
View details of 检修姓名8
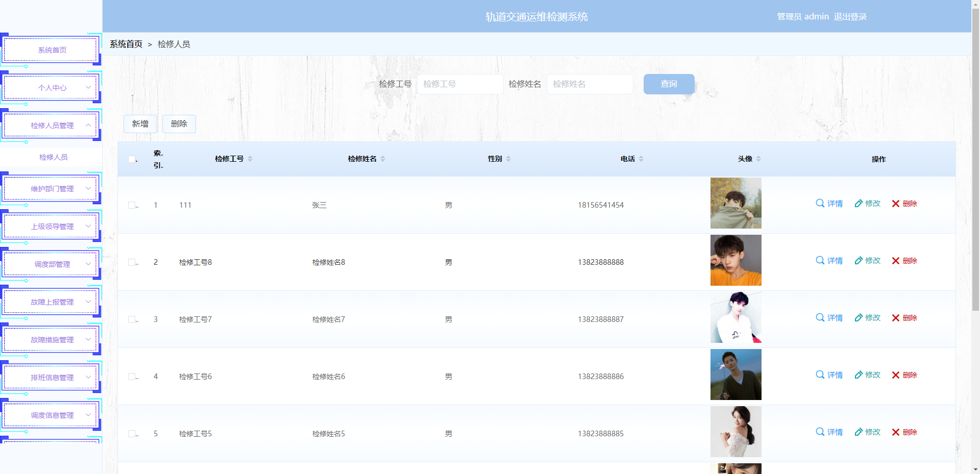[829, 261]
